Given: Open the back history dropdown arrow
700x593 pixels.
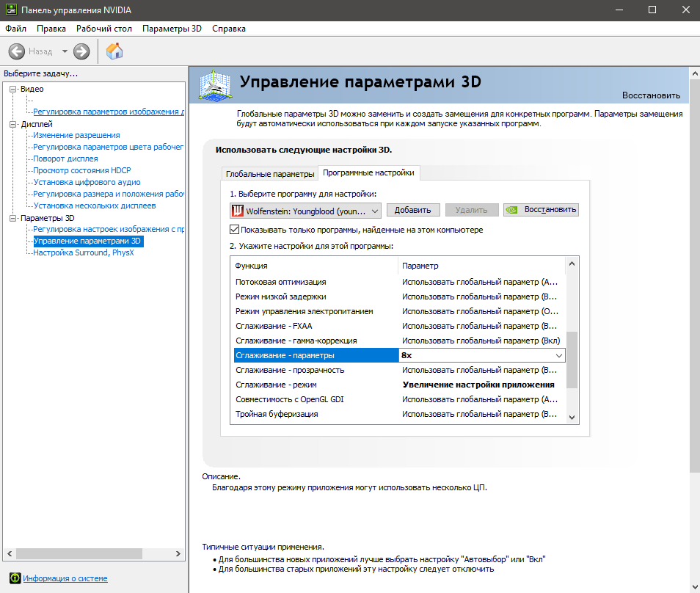Looking at the screenshot, I should click(65, 51).
